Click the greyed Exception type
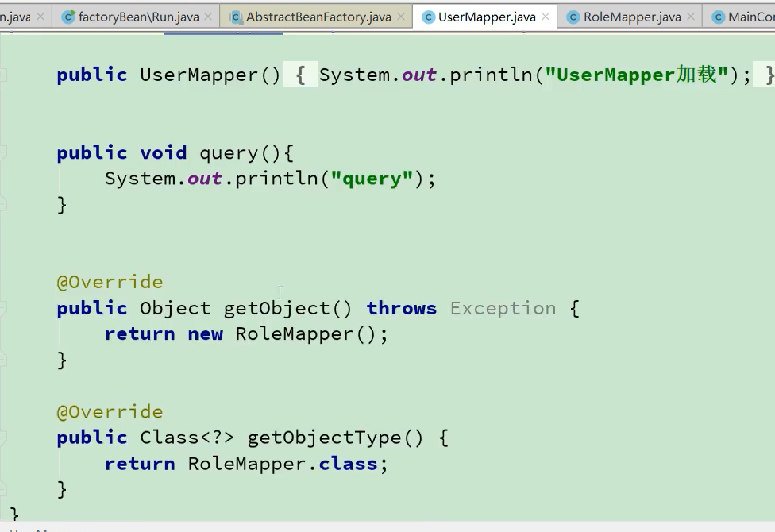 (x=503, y=309)
